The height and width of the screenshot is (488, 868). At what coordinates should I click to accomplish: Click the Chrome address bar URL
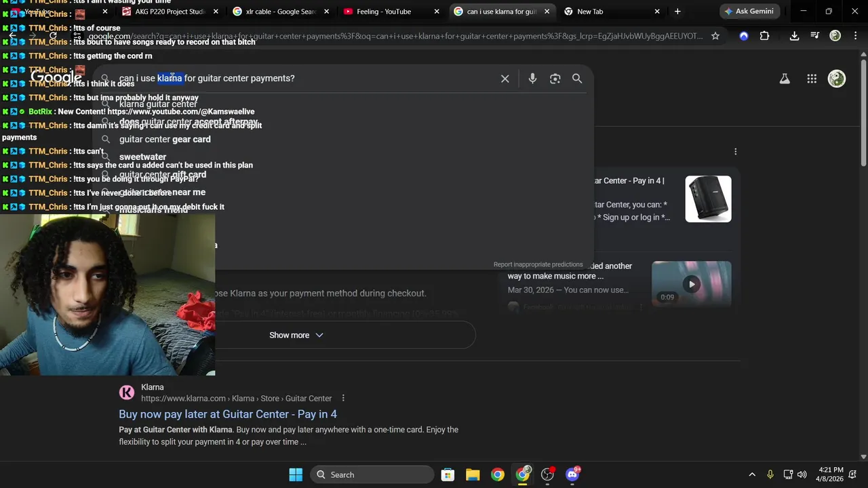[397, 36]
